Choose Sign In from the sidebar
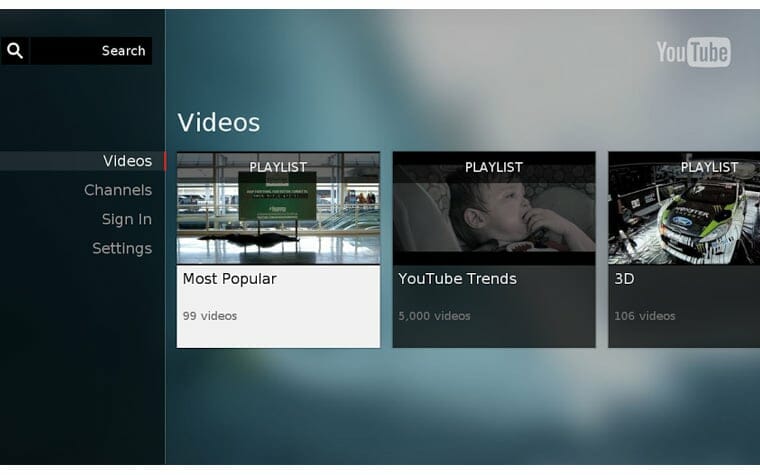 click(x=127, y=219)
